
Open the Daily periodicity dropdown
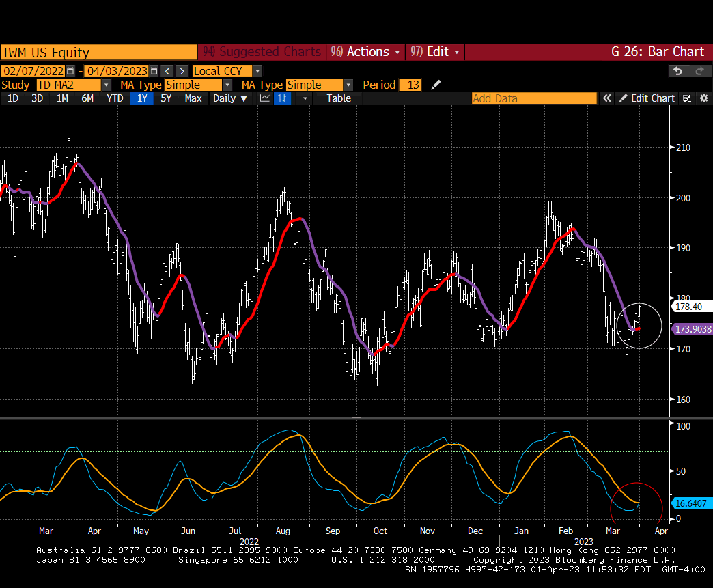pyautogui.click(x=230, y=98)
